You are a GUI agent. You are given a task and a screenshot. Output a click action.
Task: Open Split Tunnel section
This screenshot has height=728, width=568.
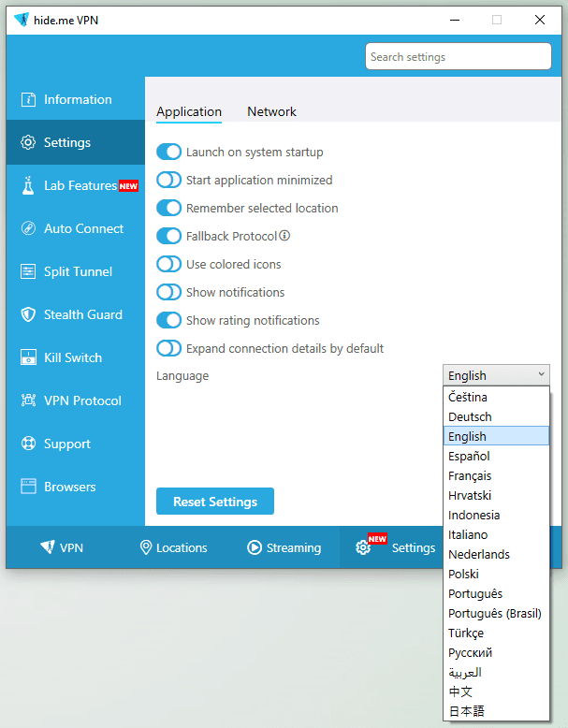click(x=76, y=271)
